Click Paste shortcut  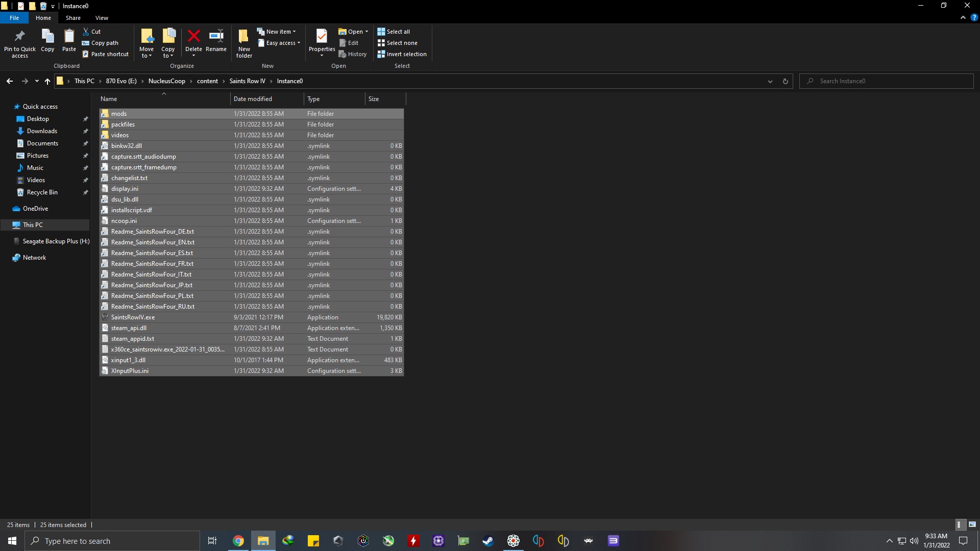click(106, 54)
